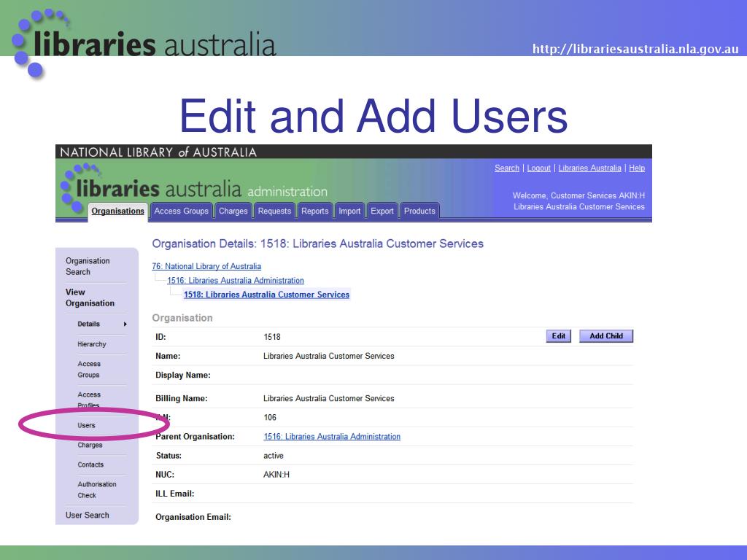Open Hierarchy in the sidebar
Viewport: 747px width, 560px height.
92,344
